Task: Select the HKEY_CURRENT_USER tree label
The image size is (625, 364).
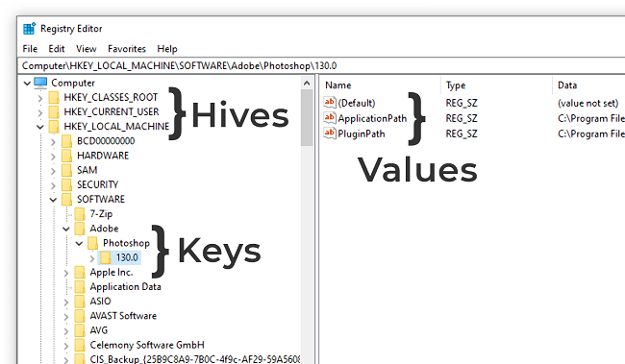Action: pos(112,112)
